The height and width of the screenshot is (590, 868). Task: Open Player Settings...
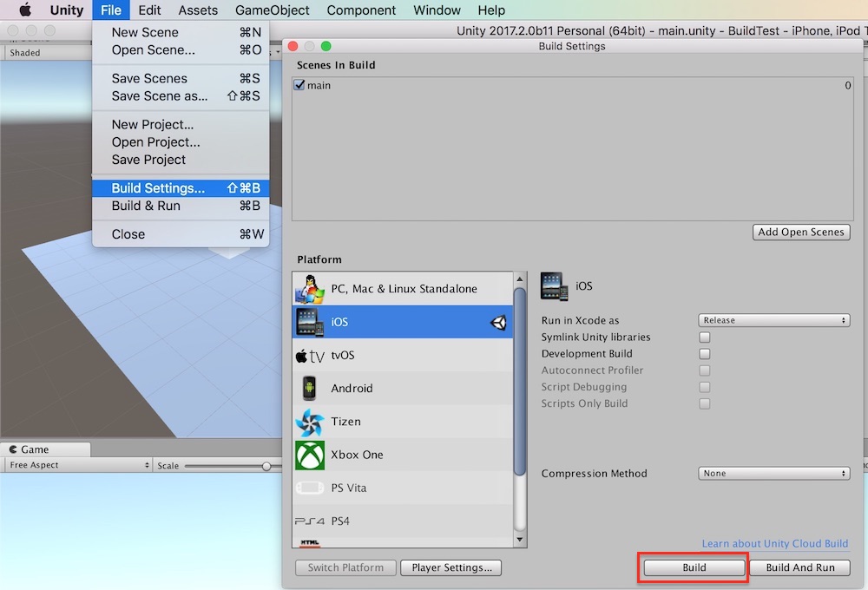point(451,567)
